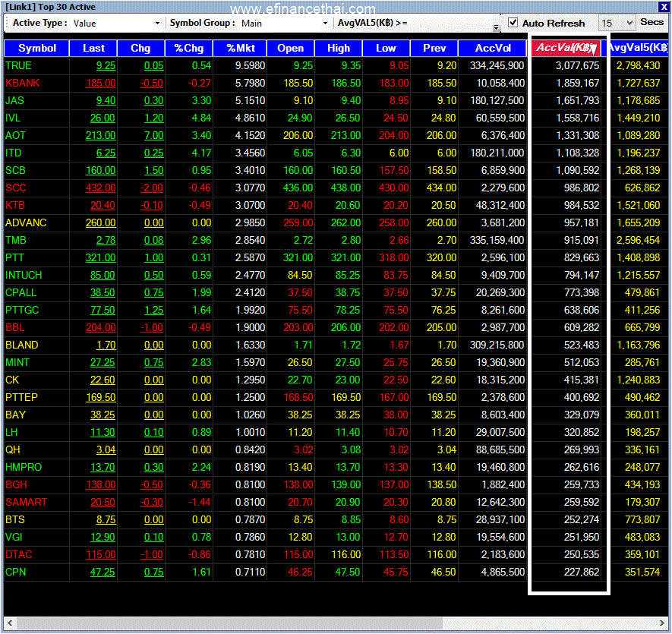The width and height of the screenshot is (672, 634).
Task: Select the JAS symbol
Action: point(14,100)
